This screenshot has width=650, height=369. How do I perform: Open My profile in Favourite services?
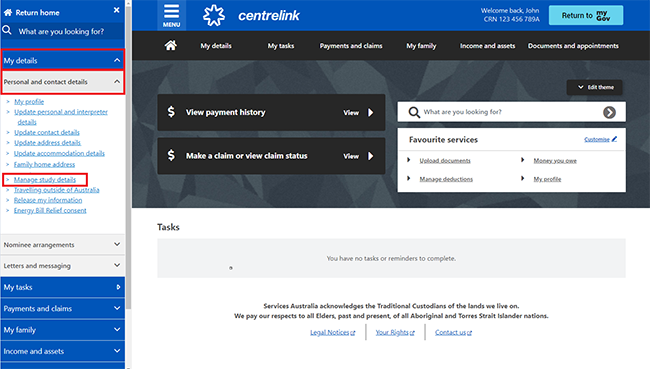[x=547, y=179]
